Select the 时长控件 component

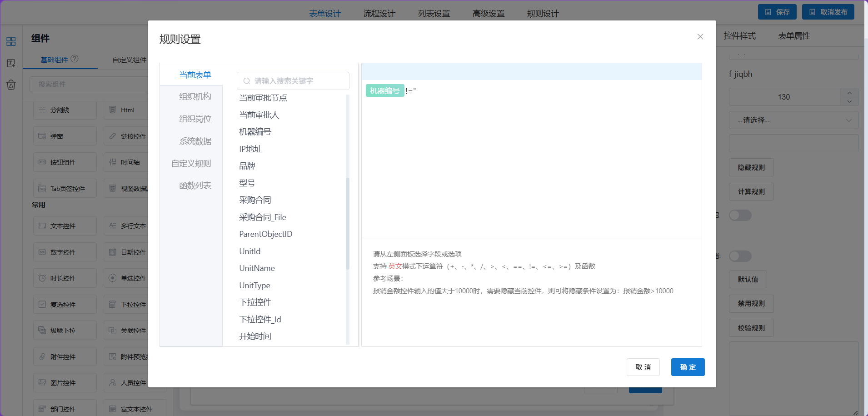click(65, 278)
